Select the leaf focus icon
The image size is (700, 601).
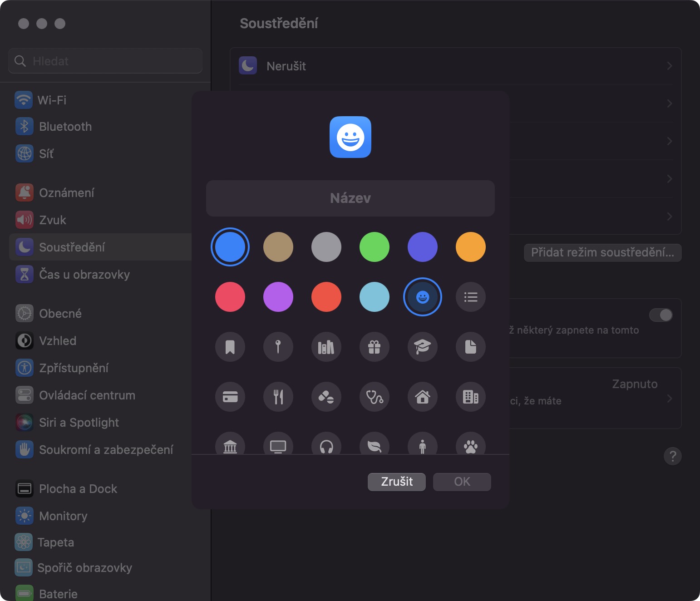(x=375, y=443)
